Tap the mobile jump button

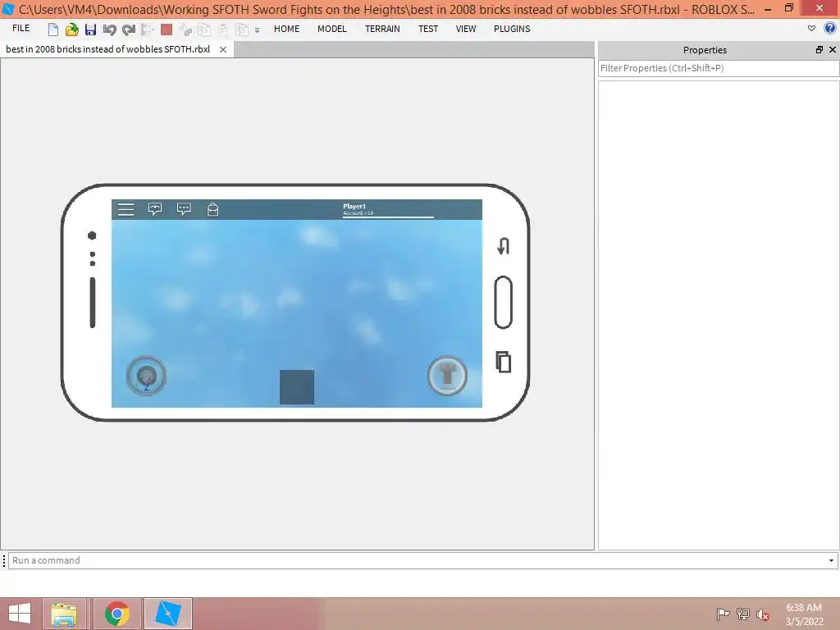(x=447, y=376)
